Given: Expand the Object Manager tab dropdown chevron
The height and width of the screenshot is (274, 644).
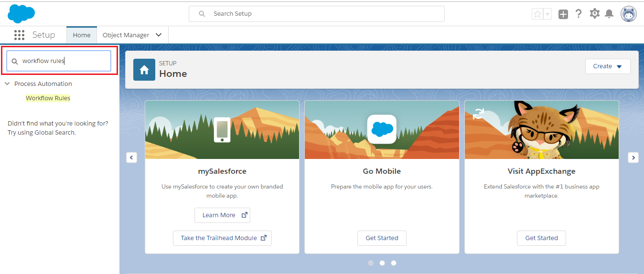Looking at the screenshot, I should [x=159, y=35].
